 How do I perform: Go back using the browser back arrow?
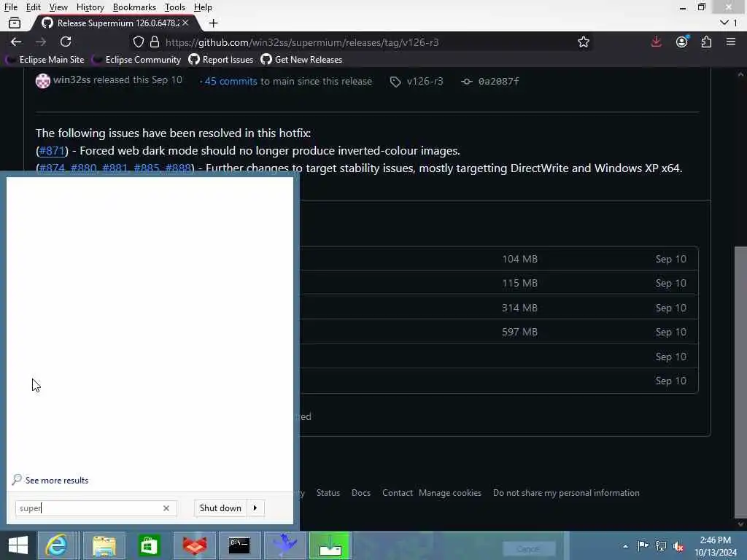(x=16, y=42)
